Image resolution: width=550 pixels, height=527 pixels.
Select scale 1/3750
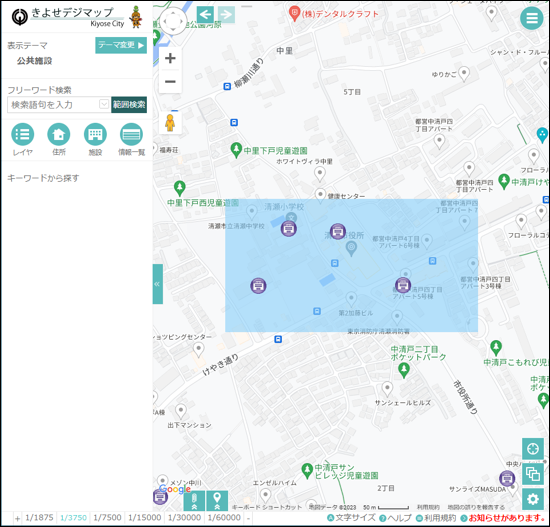tap(73, 518)
